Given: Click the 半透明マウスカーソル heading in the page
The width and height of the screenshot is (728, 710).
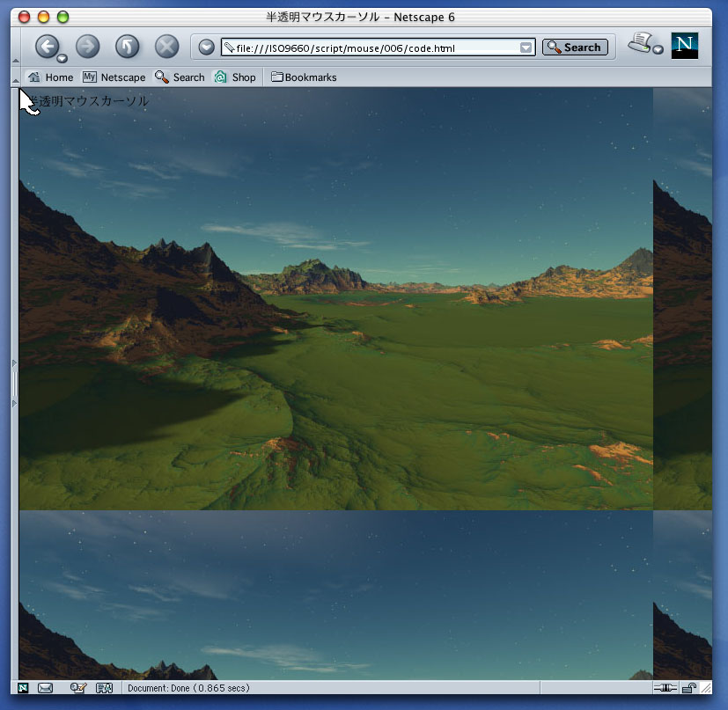Looking at the screenshot, I should (x=88, y=101).
